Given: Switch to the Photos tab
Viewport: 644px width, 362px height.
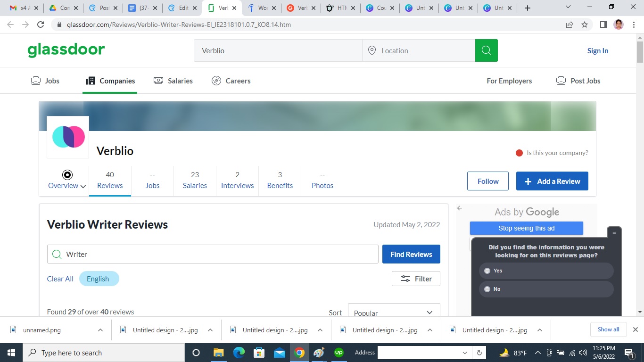Looking at the screenshot, I should (x=322, y=181).
